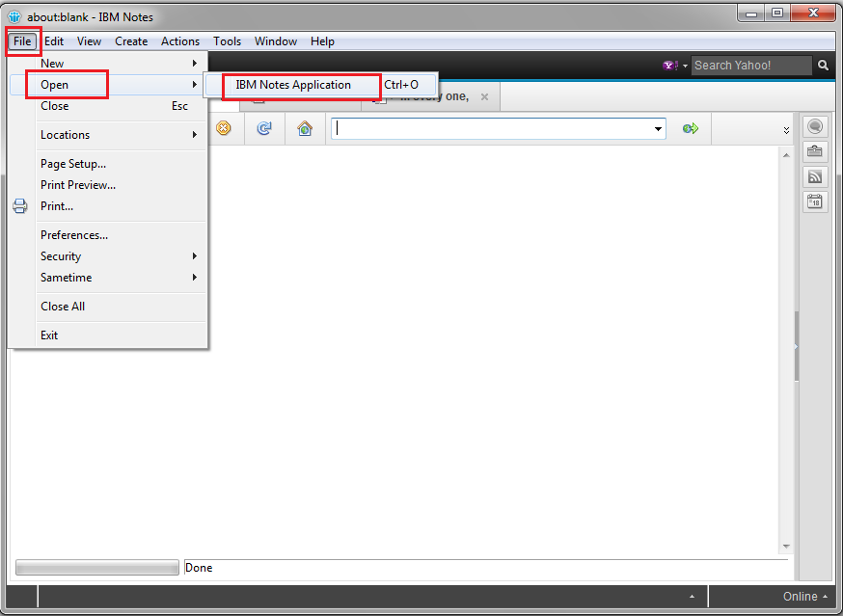Open the Edit menu
Image resolution: width=843 pixels, height=616 pixels.
click(54, 41)
